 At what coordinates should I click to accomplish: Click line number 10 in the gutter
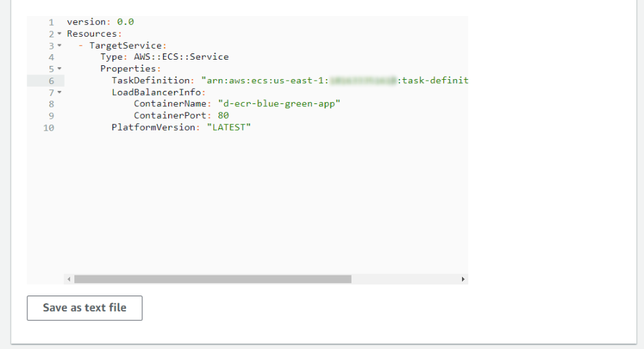point(49,128)
